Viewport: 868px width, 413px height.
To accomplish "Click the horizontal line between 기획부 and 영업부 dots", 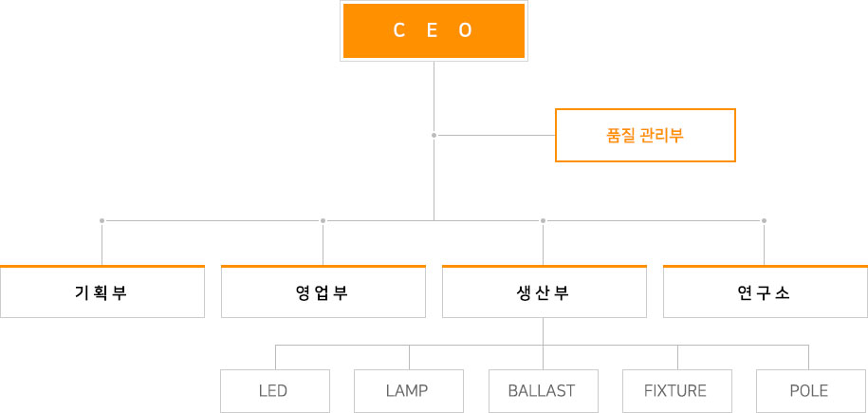I will [x=212, y=220].
